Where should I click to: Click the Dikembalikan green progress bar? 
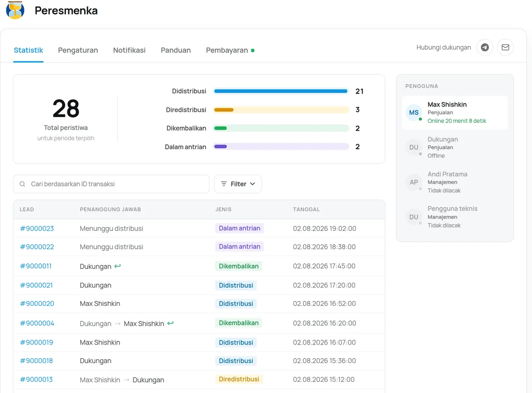pyautogui.click(x=281, y=128)
